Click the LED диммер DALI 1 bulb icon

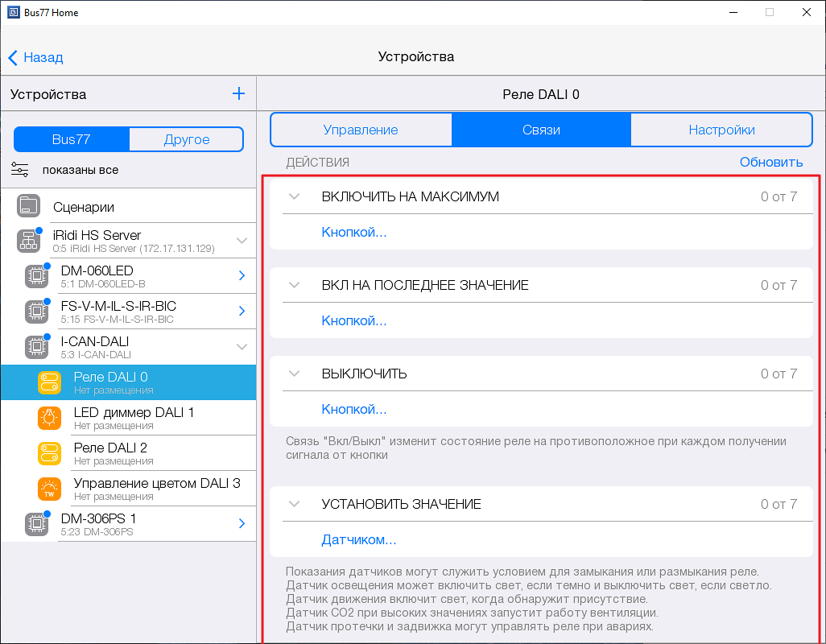click(50, 418)
